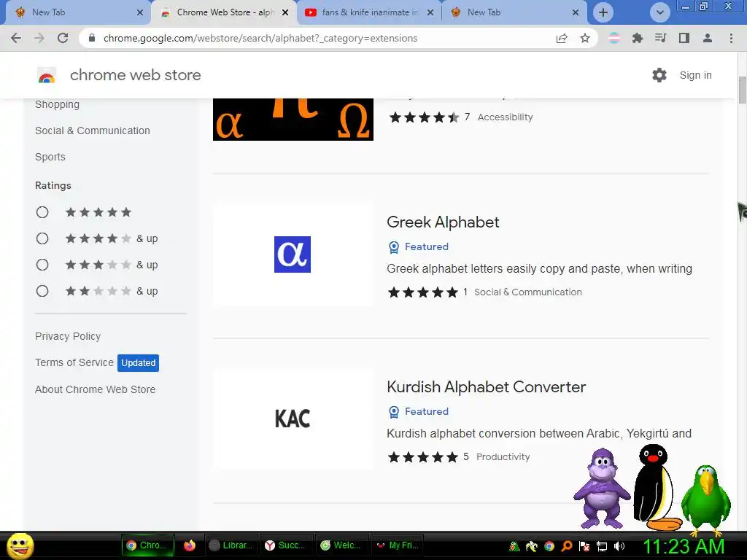Click the share page icon in address bar
This screenshot has height=560, width=747.
click(x=562, y=38)
